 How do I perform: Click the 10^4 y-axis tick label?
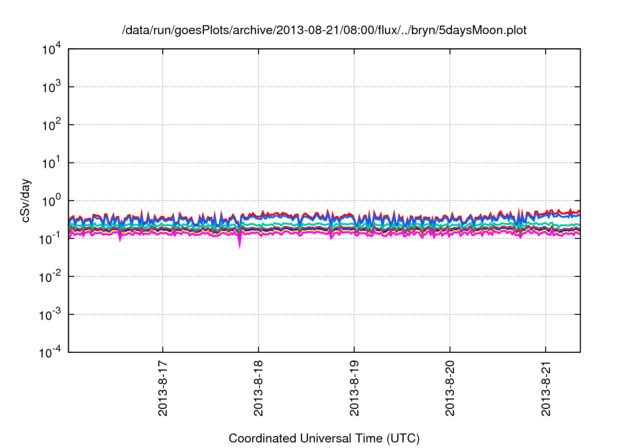coord(52,49)
